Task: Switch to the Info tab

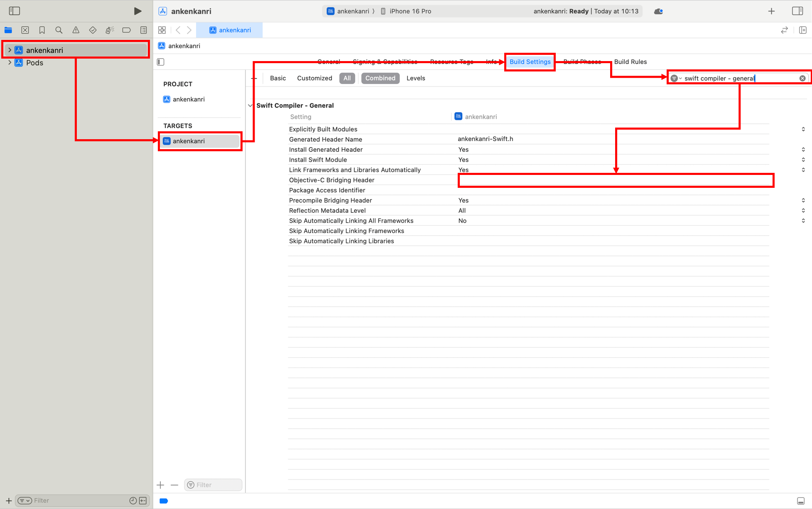Action: pos(491,61)
